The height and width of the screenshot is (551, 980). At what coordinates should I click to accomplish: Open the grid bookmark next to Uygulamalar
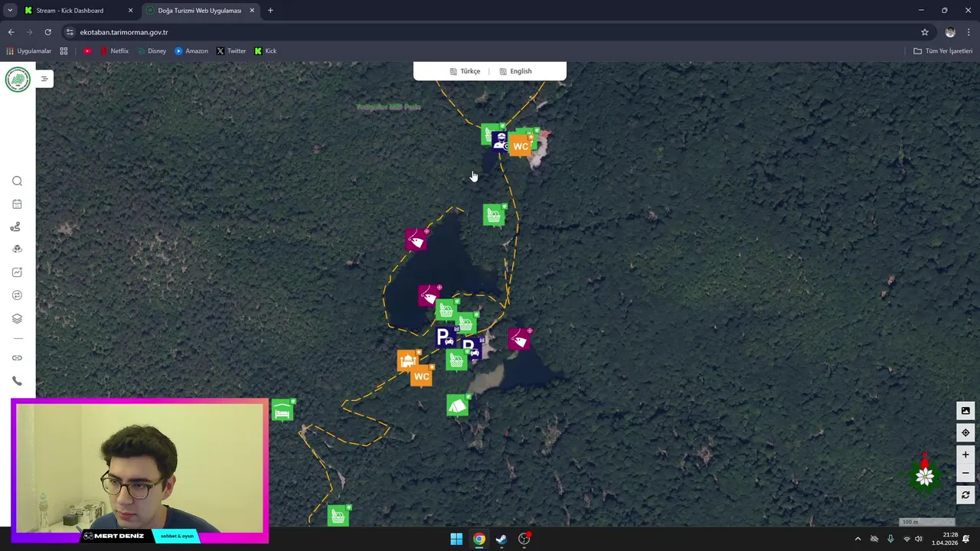pos(64,51)
